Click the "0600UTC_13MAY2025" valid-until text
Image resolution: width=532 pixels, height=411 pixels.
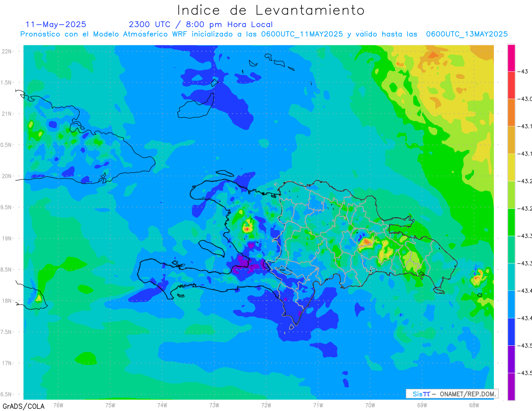pos(467,34)
